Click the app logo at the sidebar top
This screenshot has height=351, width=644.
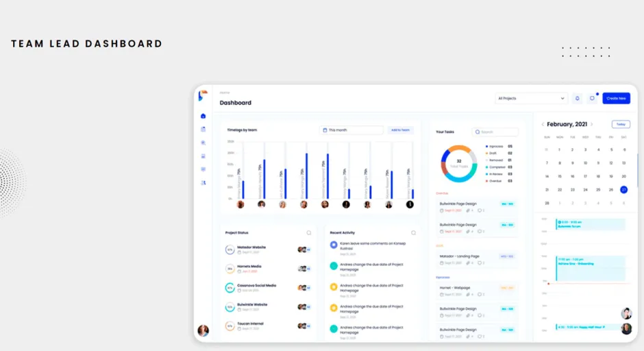click(x=203, y=95)
